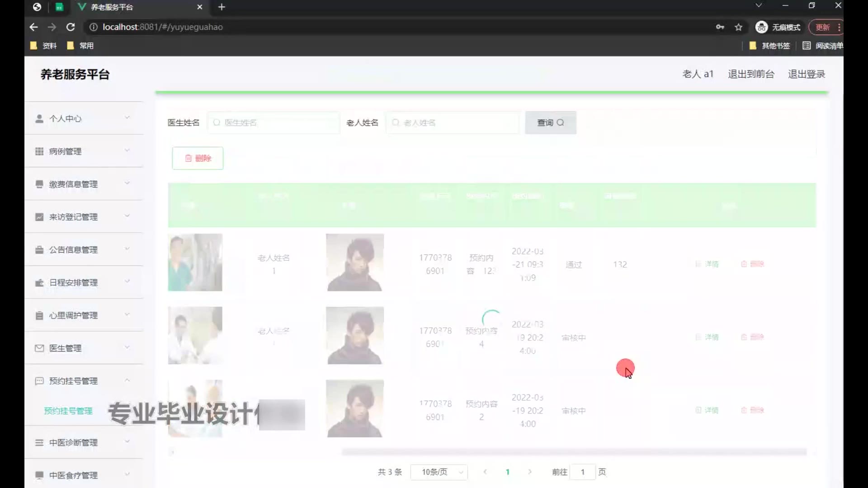Click 个人中心 user icon in sidebar
The width and height of the screenshot is (868, 488).
click(x=39, y=118)
